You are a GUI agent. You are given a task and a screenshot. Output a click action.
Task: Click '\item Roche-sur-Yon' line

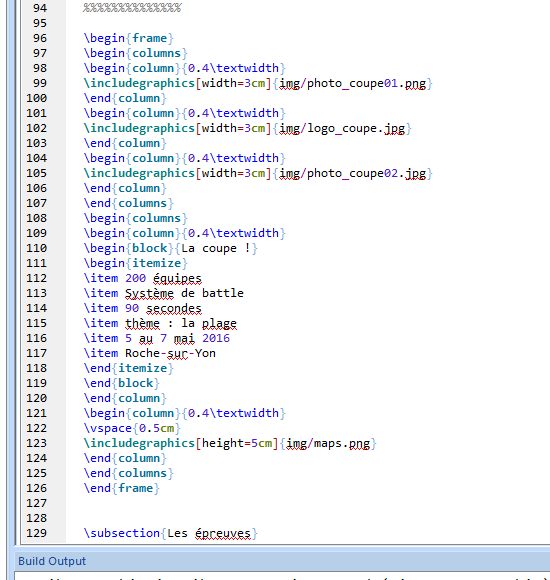point(149,353)
